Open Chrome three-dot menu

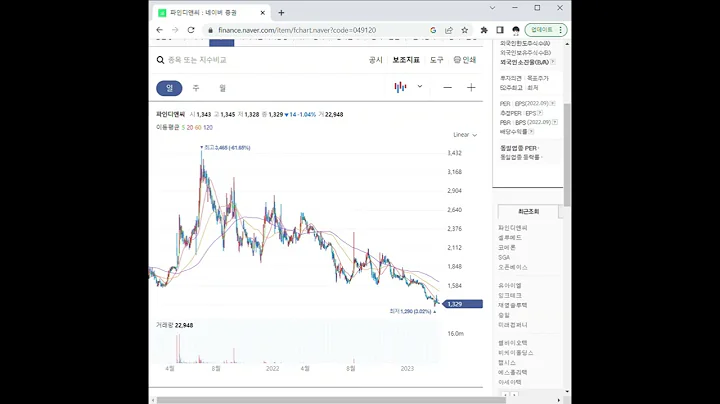pyautogui.click(x=561, y=30)
